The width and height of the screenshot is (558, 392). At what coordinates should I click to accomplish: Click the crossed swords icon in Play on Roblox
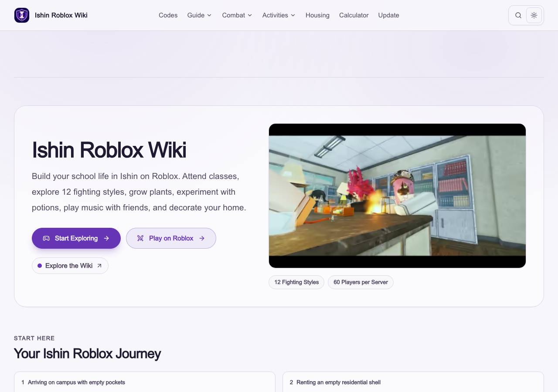tap(140, 238)
